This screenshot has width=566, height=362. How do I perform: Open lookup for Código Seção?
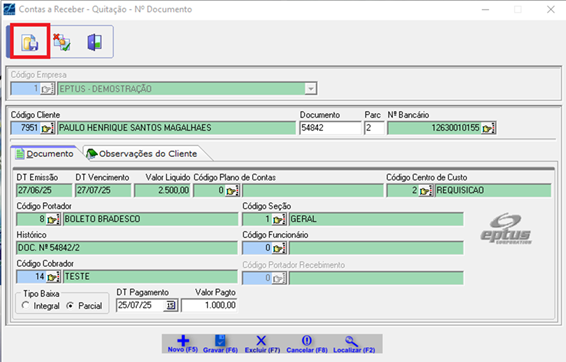pos(279,219)
